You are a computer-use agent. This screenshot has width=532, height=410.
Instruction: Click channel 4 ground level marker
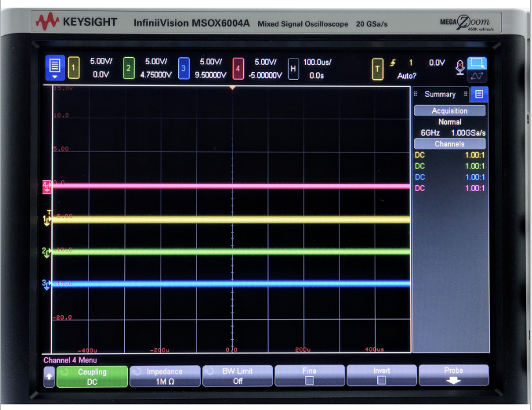pos(46,186)
